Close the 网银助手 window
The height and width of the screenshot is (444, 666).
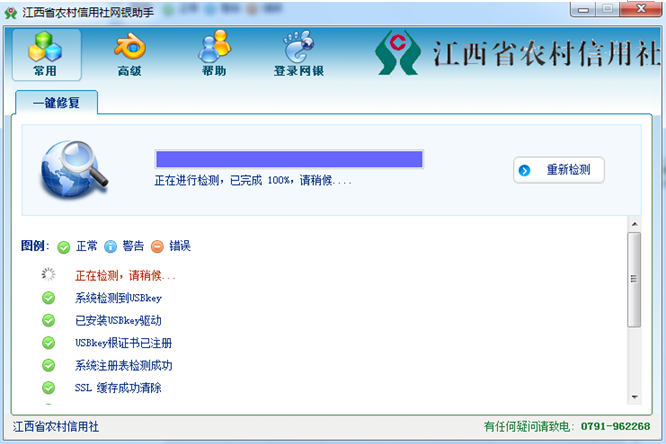pos(641,9)
